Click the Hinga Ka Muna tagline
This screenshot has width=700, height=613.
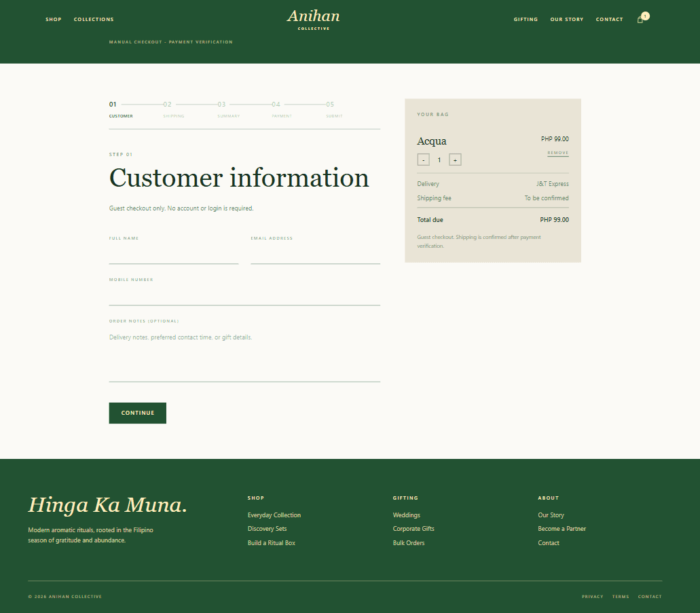107,505
